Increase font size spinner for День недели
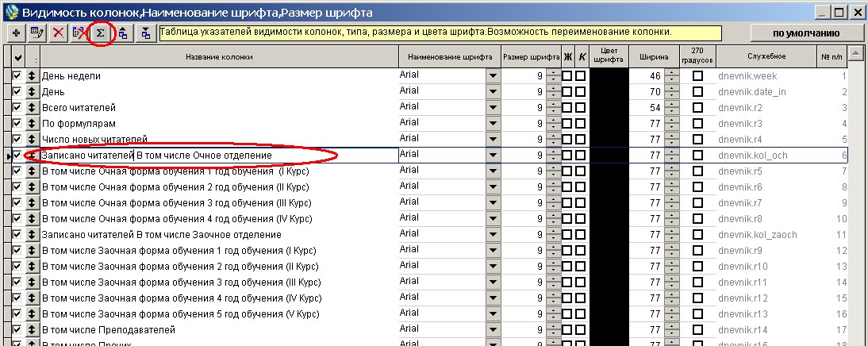This screenshot has width=868, height=346. coord(552,73)
